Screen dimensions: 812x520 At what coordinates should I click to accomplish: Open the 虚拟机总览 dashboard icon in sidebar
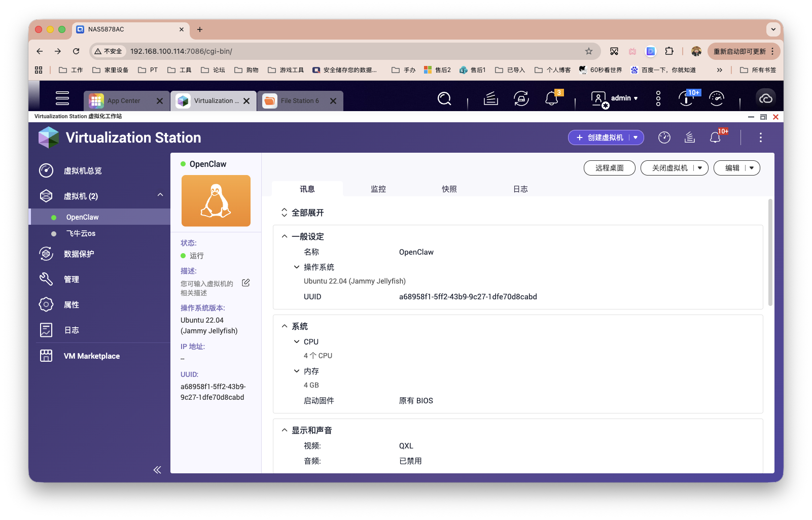pyautogui.click(x=46, y=170)
